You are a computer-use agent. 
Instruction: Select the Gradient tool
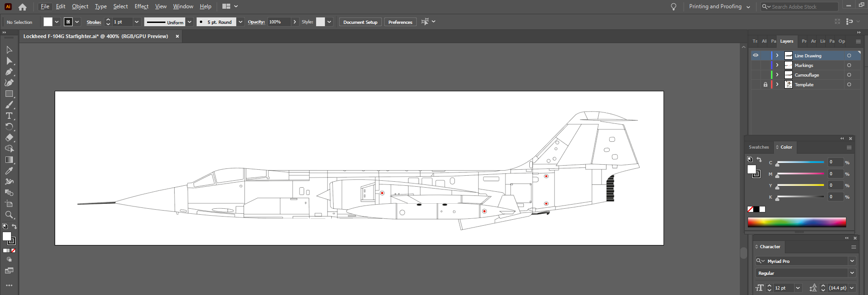pyautogui.click(x=9, y=160)
